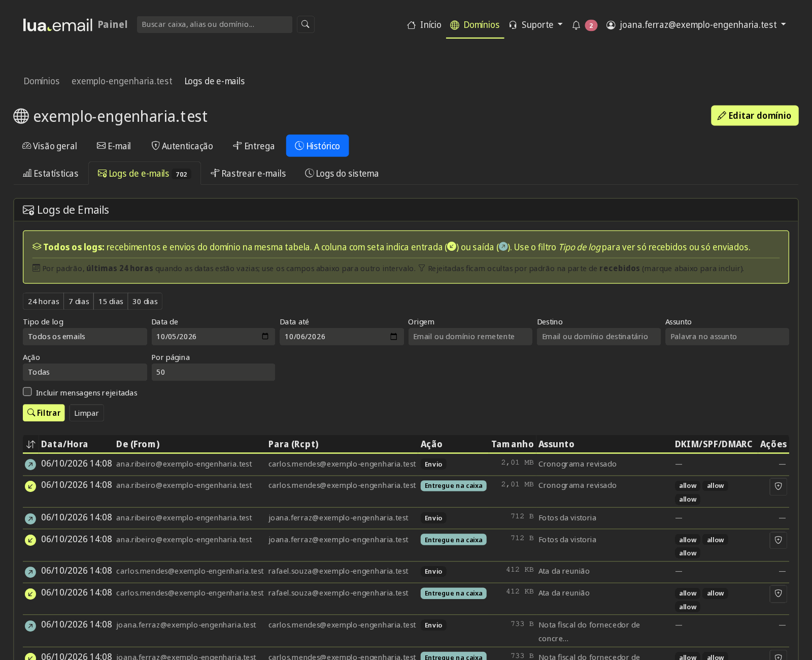The height and width of the screenshot is (660, 812).
Task: Open calendar picker in Data de field
Action: tap(265, 337)
